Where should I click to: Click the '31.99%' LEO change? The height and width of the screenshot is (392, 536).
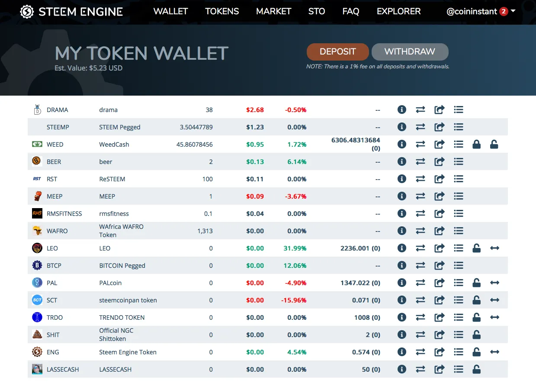tap(295, 248)
